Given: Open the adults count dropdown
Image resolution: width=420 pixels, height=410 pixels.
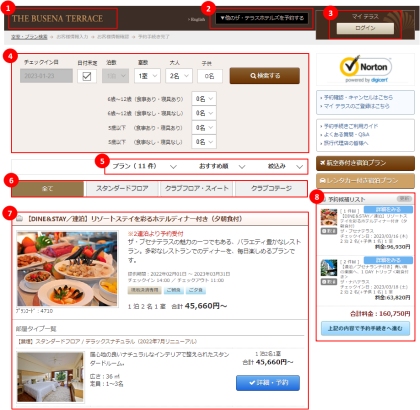Looking at the screenshot, I should coord(179,76).
